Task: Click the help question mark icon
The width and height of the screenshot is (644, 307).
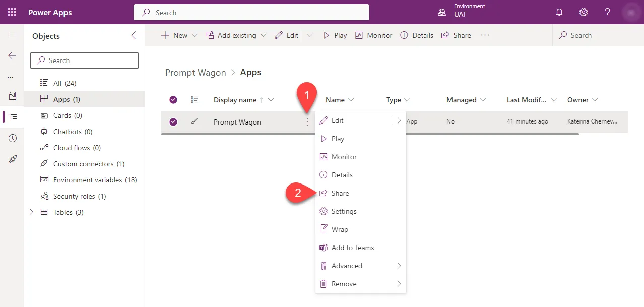Action: tap(608, 12)
